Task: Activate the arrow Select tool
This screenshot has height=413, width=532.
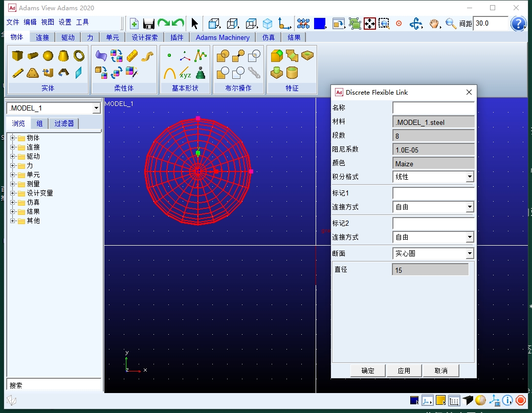Action: point(194,24)
